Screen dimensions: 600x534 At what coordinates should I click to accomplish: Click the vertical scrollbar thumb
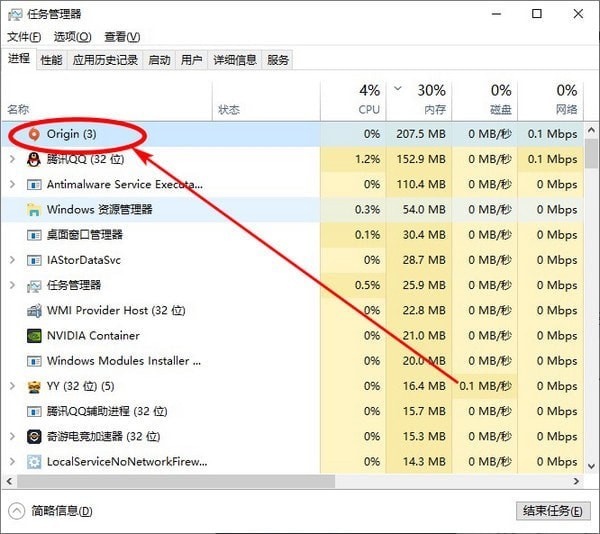click(591, 153)
